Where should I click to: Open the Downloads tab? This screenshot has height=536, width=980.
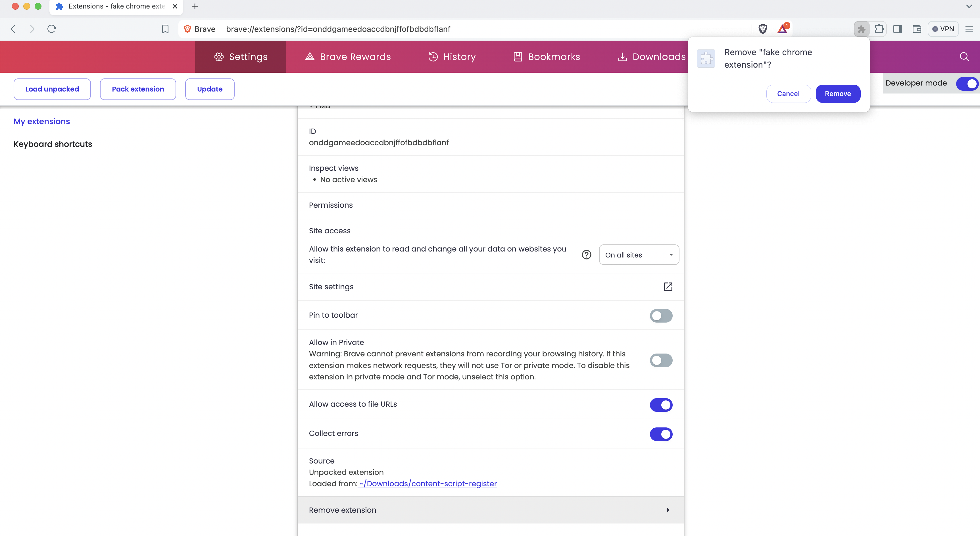(x=652, y=57)
